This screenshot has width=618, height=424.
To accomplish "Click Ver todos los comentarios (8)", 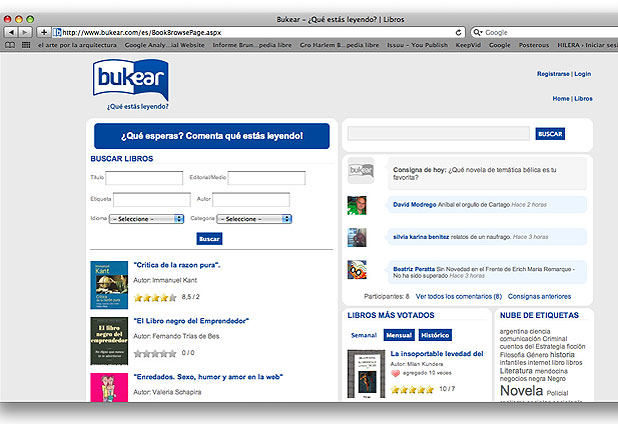I will [458, 297].
